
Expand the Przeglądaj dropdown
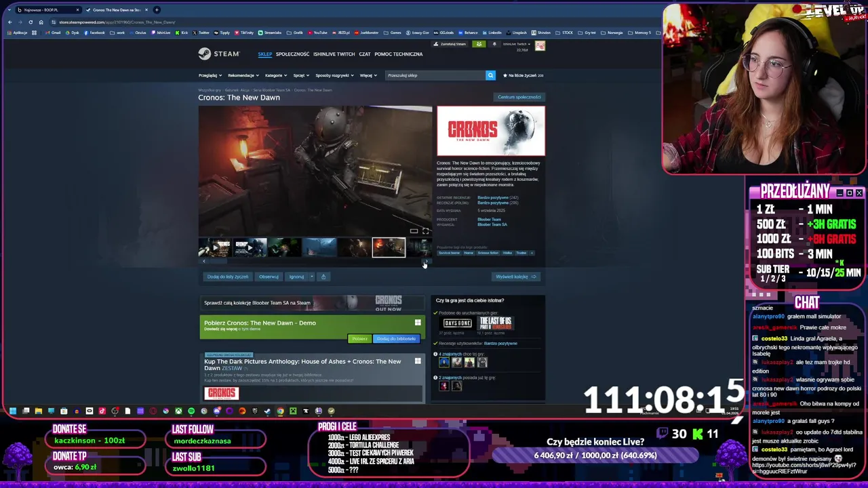pos(210,75)
